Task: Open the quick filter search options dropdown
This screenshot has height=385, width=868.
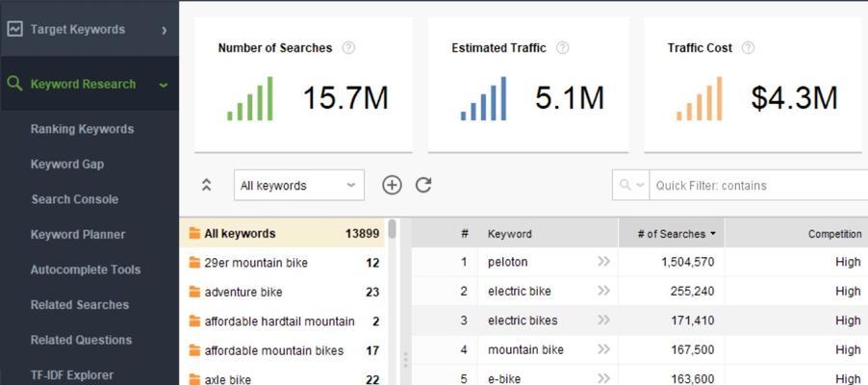Action: (631, 185)
